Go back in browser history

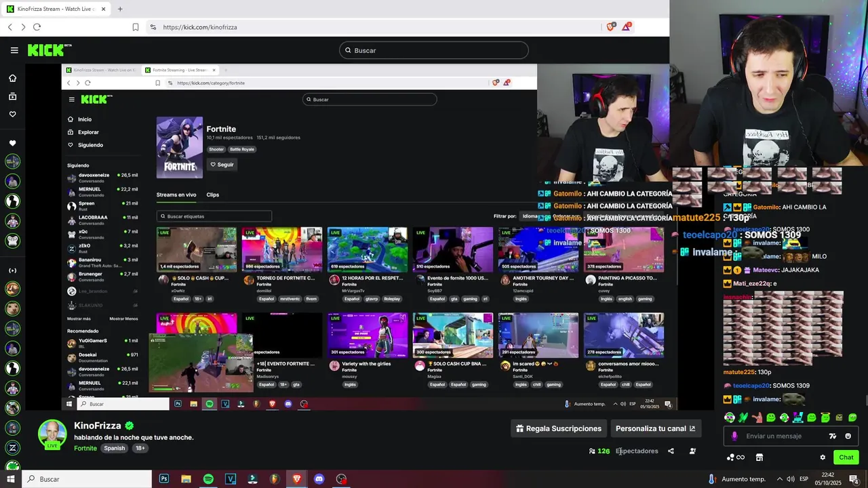[x=9, y=27]
